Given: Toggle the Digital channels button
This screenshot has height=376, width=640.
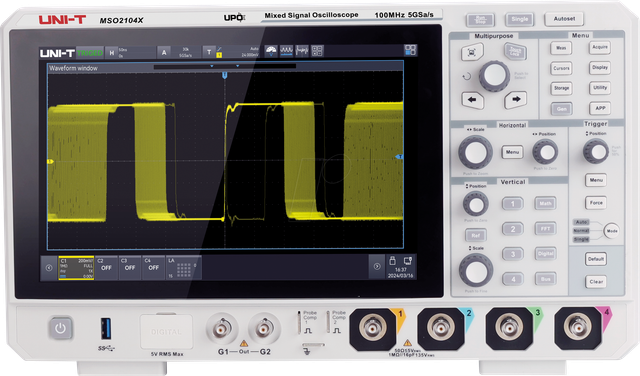Looking at the screenshot, I should 545,254.
